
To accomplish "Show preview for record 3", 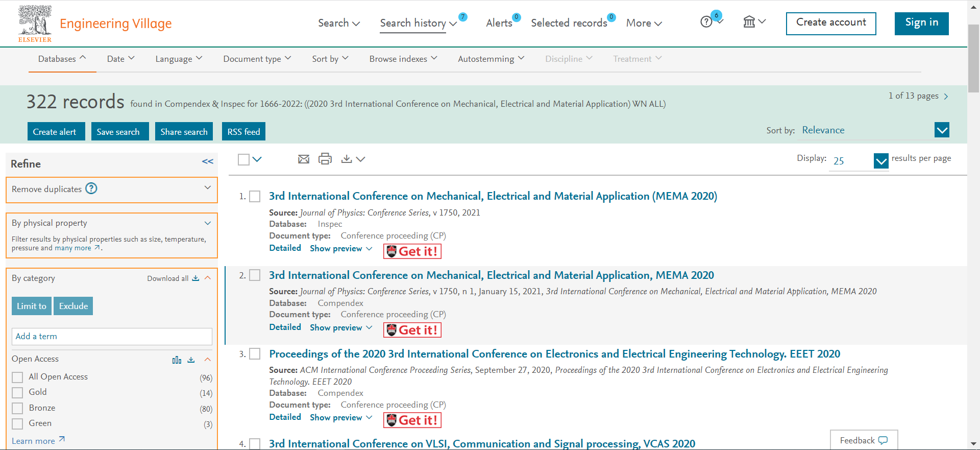I will pyautogui.click(x=341, y=417).
